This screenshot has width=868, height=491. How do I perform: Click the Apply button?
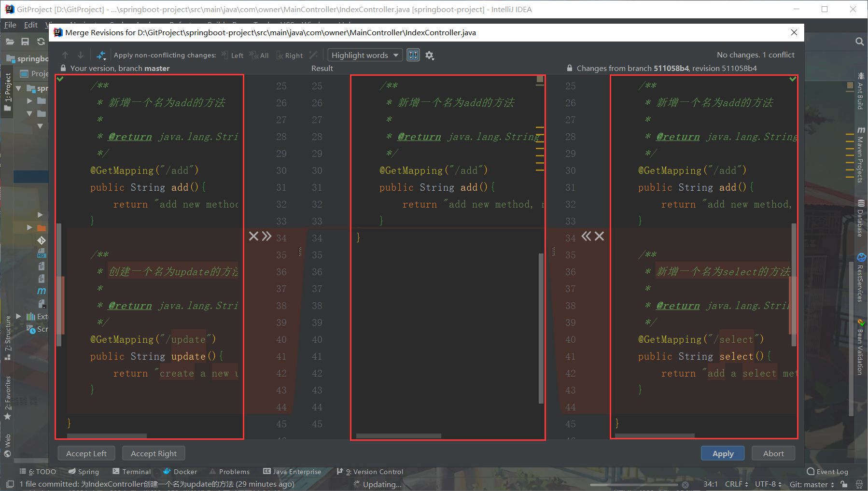click(x=722, y=453)
